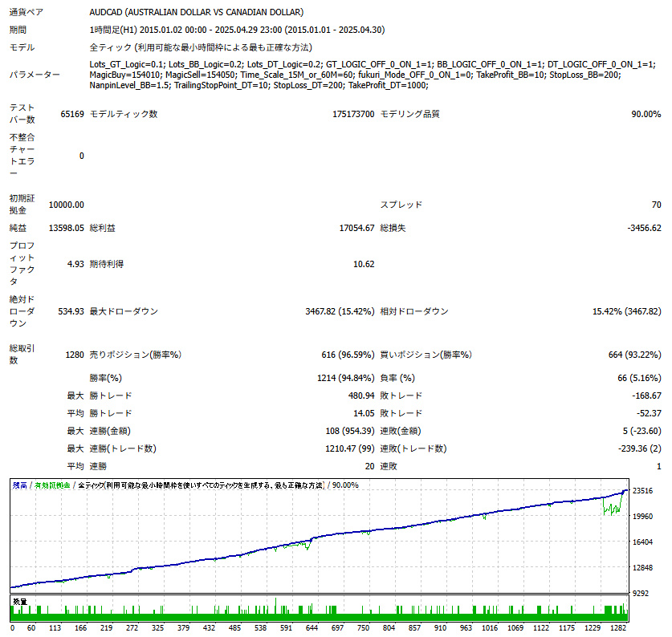The image size is (672, 637).
Task: Click average consecutive wins value 20
Action: (x=370, y=466)
